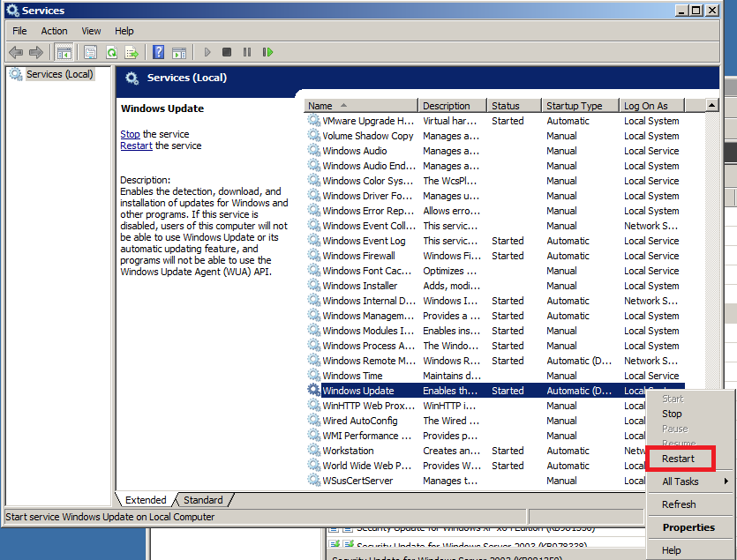Viewport: 737px width, 560px height.
Task: Choose Stop from the context menu
Action: 671,414
